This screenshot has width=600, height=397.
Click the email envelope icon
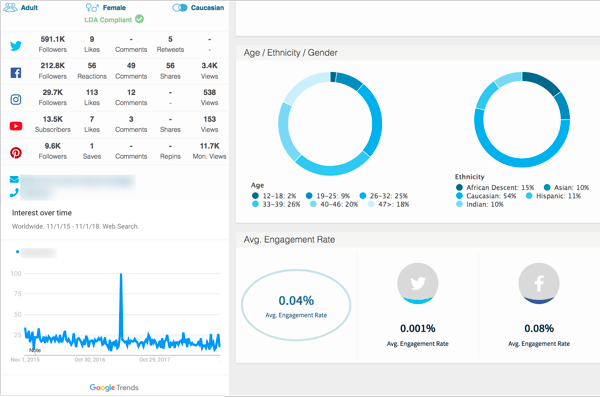pos(14,179)
